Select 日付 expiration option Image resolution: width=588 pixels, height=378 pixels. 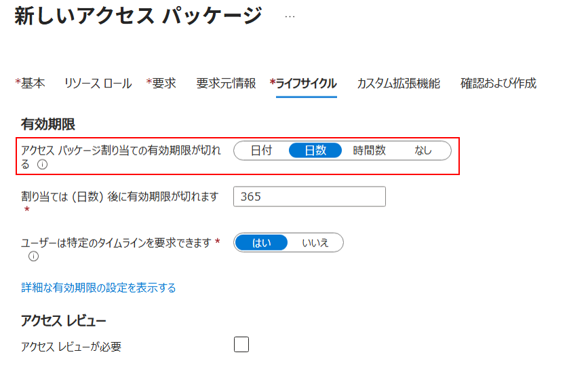coord(261,151)
